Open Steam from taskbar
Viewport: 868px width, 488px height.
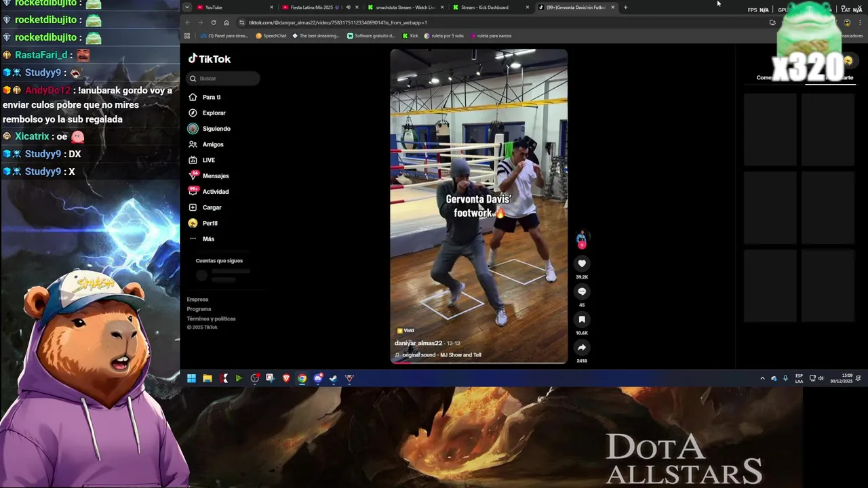pyautogui.click(x=334, y=378)
